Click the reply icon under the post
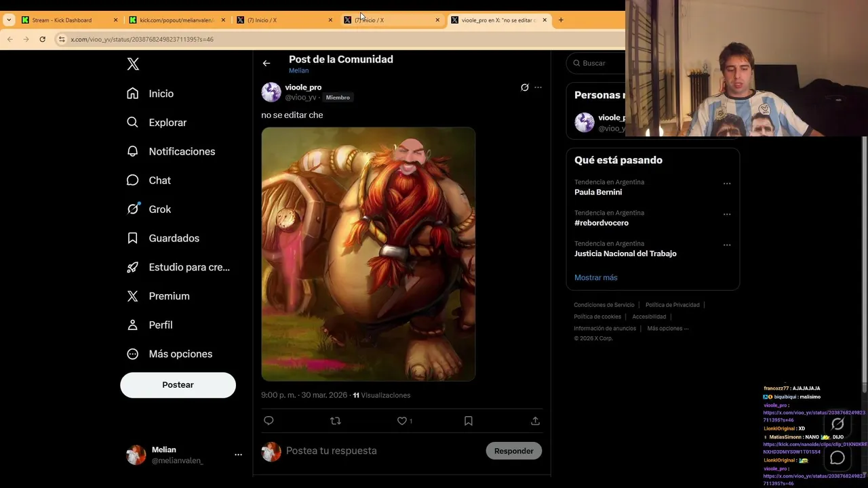Image resolution: width=868 pixels, height=488 pixels. (x=269, y=421)
